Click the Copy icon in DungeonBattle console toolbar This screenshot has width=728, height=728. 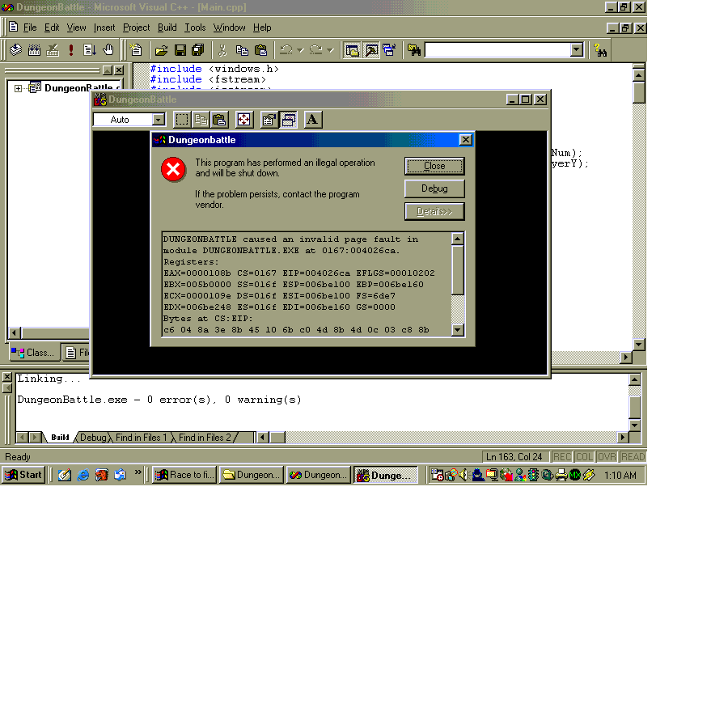click(x=201, y=120)
